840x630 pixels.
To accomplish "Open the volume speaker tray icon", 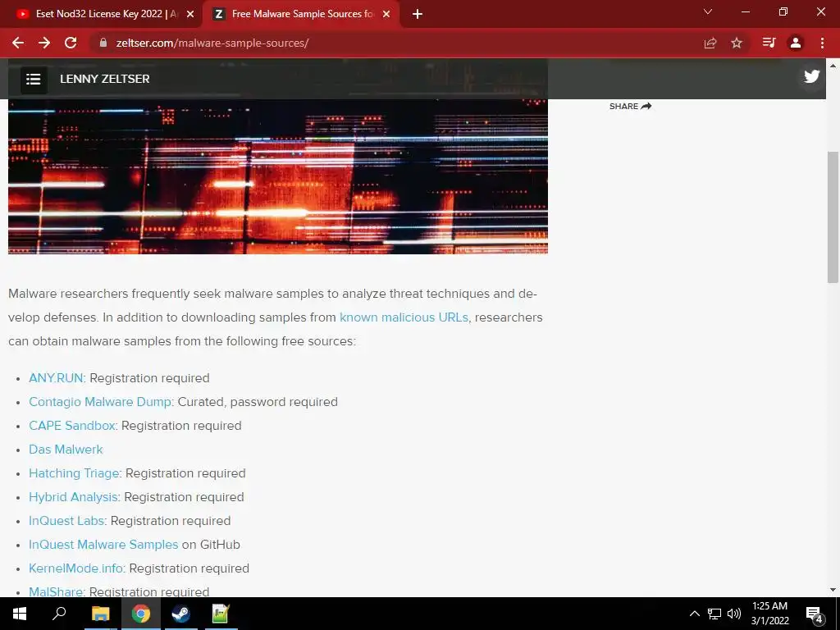I will coord(734,614).
